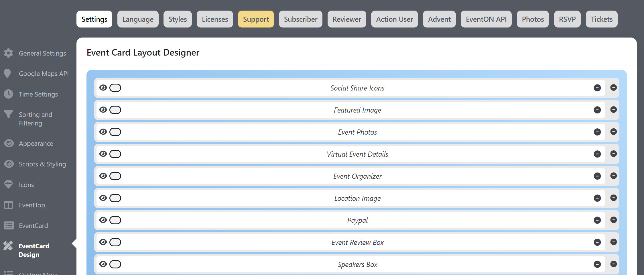The image size is (644, 275).
Task: Toggle the pill switch on Event Review Box row
Action: pos(115,242)
